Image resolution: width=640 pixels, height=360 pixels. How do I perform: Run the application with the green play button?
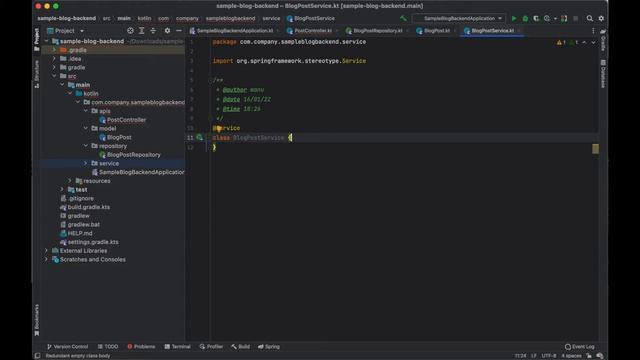click(514, 18)
